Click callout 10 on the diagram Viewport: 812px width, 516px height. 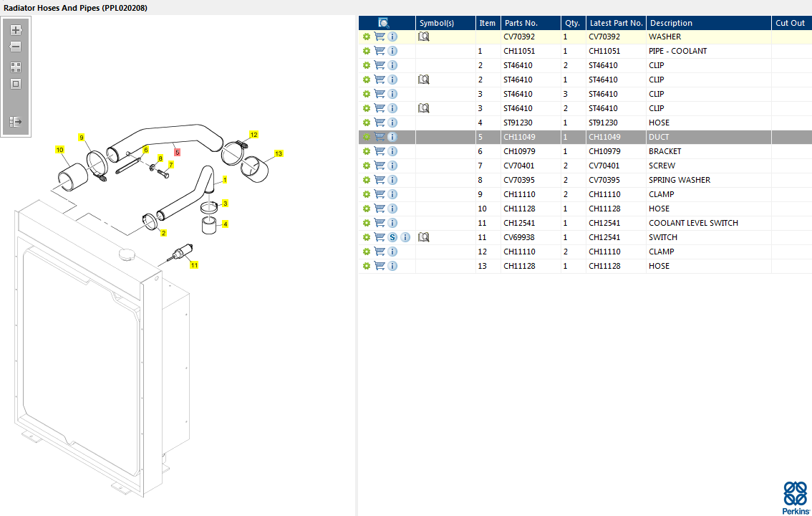point(59,150)
